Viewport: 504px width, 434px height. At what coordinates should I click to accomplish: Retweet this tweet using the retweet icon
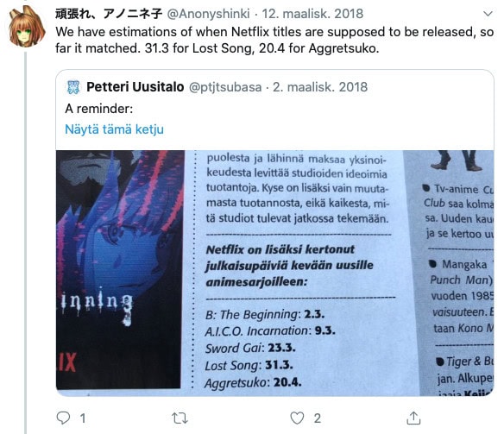(180, 418)
